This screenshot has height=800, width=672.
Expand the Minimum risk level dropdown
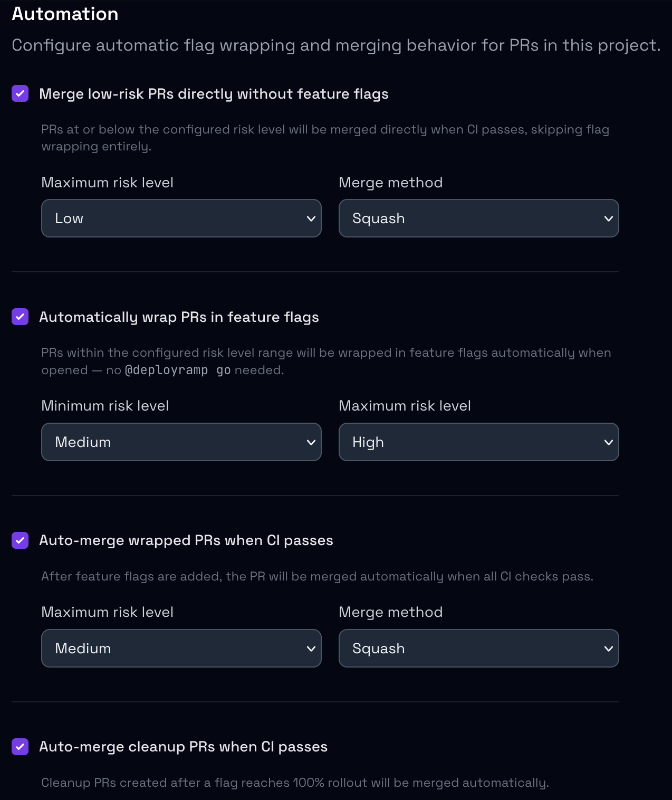(x=181, y=442)
